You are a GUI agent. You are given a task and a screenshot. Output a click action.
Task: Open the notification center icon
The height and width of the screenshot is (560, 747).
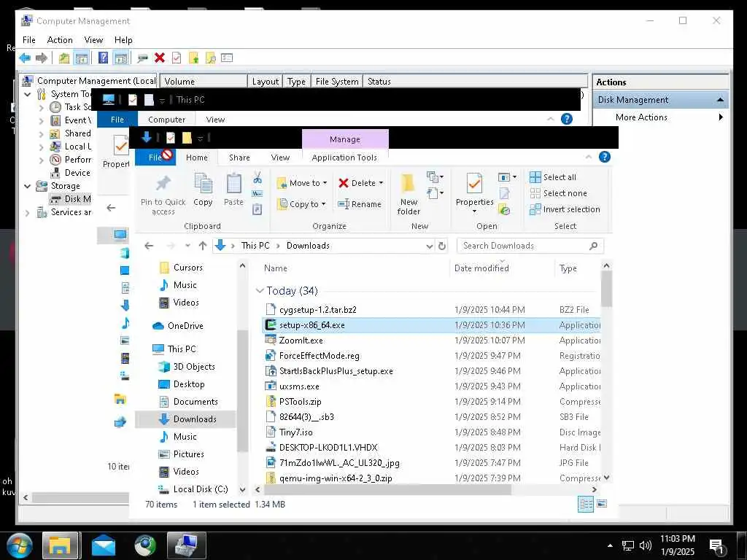[x=716, y=546]
